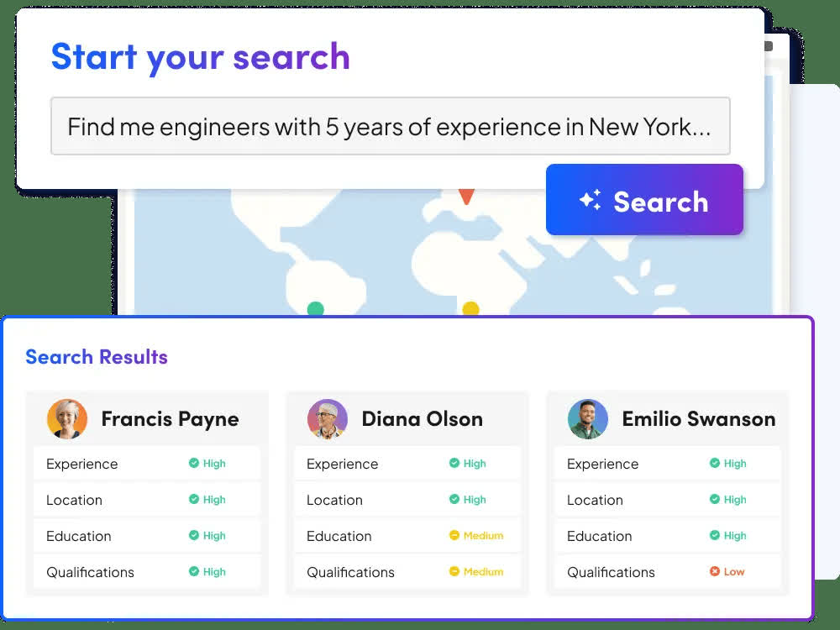Click Francis Payne's Education High check icon
The image size is (840, 630).
point(194,535)
